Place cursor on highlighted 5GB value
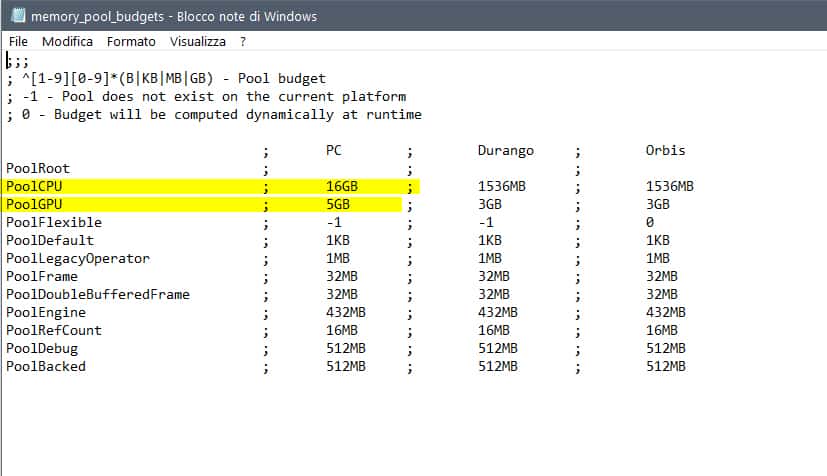Image resolution: width=827 pixels, height=476 pixels. [337, 205]
